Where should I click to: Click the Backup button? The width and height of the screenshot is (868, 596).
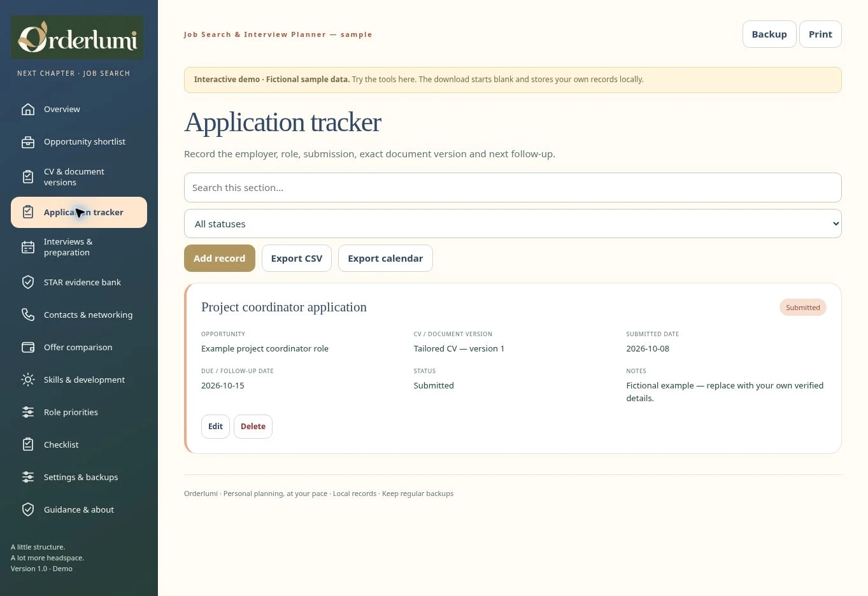[769, 34]
